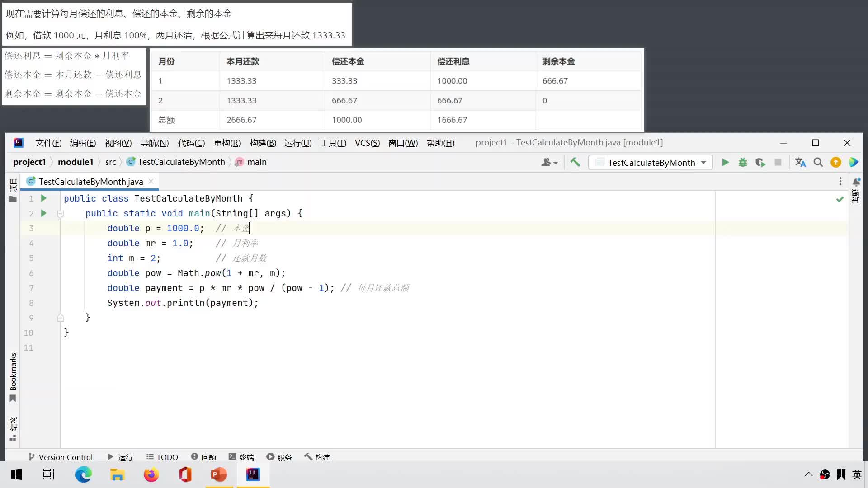Open the Help menu 帮助(H)
The height and width of the screenshot is (488, 868).
coord(440,143)
